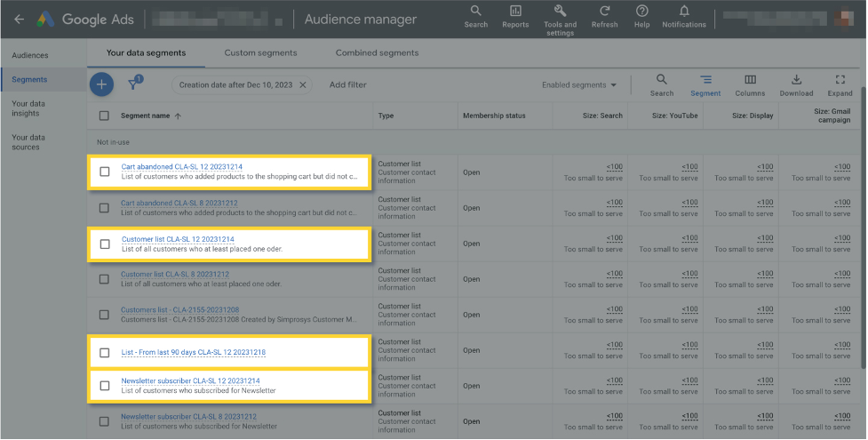The height and width of the screenshot is (440, 868).
Task: Open the Reports icon
Action: coord(515,17)
